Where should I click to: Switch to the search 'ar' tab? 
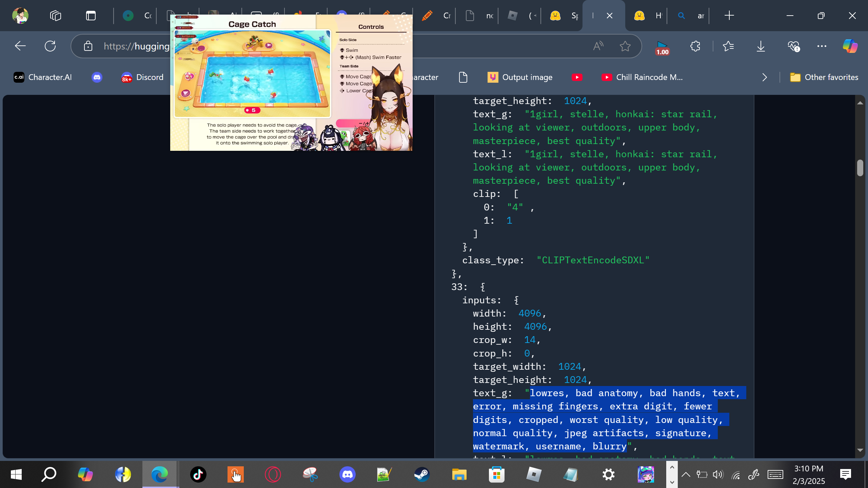pos(689,16)
